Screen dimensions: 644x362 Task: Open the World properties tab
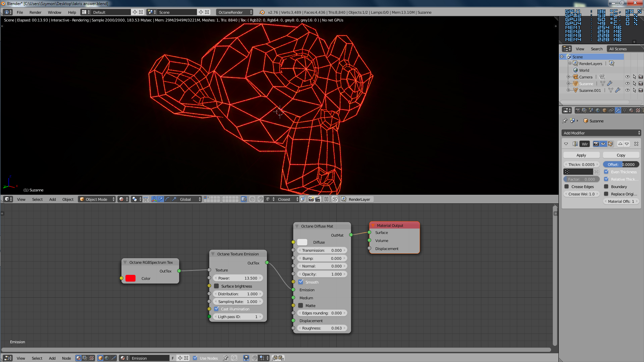pos(598,110)
